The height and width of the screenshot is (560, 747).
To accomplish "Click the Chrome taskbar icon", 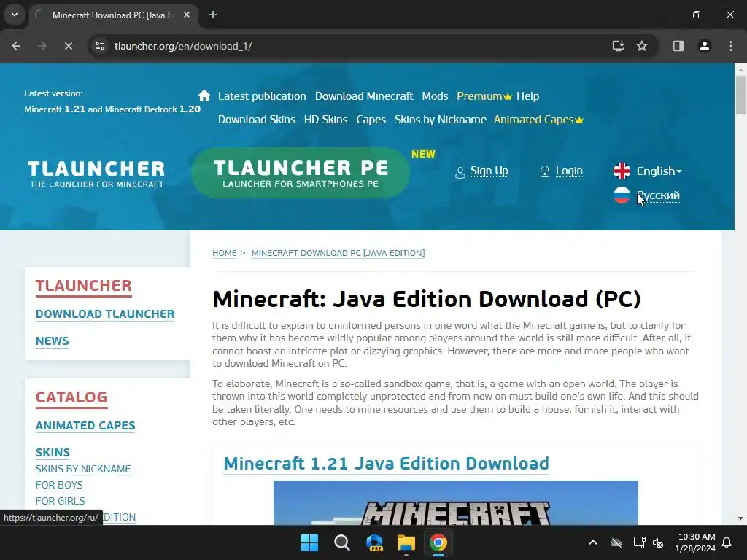I will (x=438, y=542).
